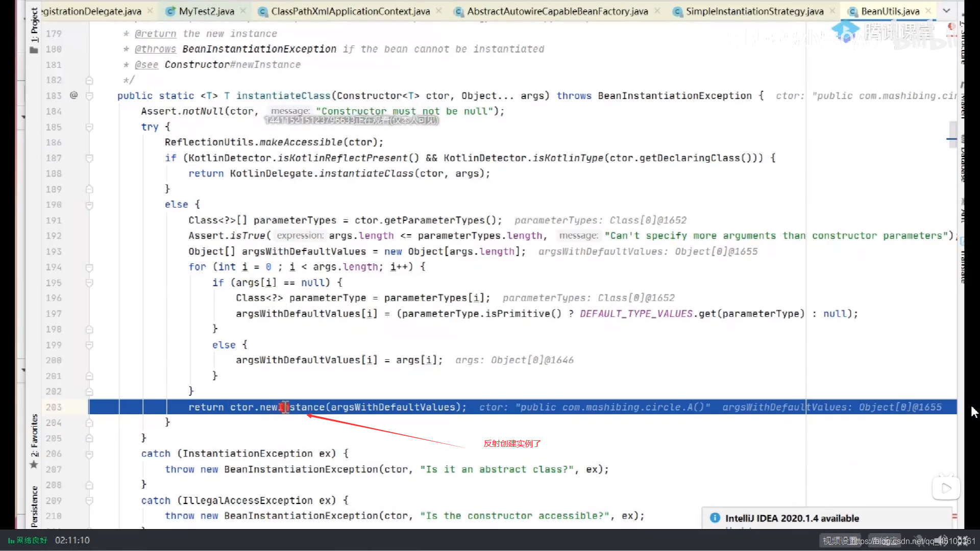Click 'DEFAULT_TYPE_VALUES' constant on line 197
The height and width of the screenshot is (551, 980).
[x=636, y=314]
